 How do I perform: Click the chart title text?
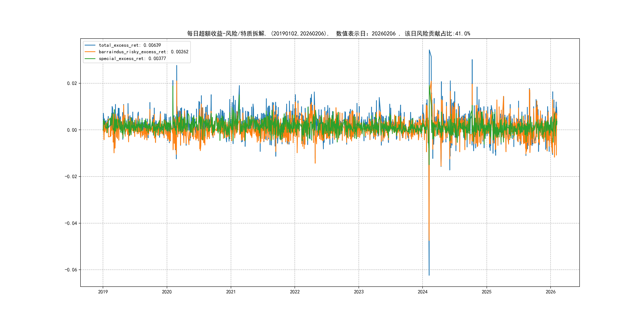329,34
